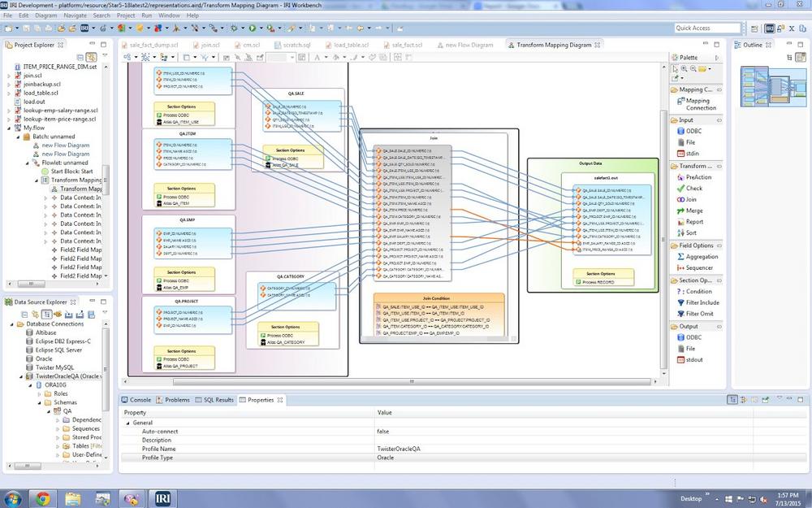812x508 pixels.
Task: Click the Sequencer palette tool
Action: coord(698,267)
